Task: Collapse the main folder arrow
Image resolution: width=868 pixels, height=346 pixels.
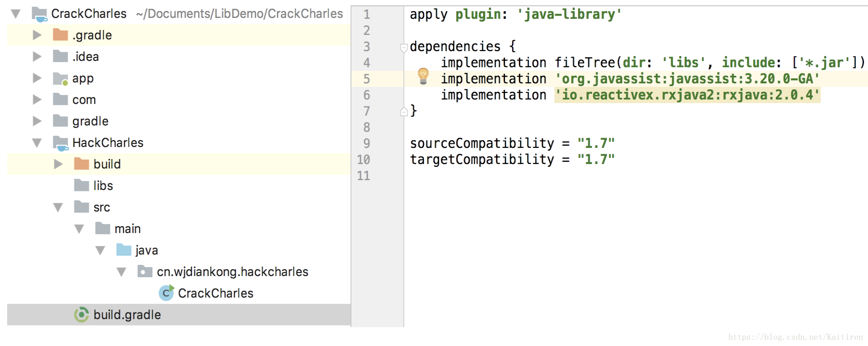Action: coord(79,229)
